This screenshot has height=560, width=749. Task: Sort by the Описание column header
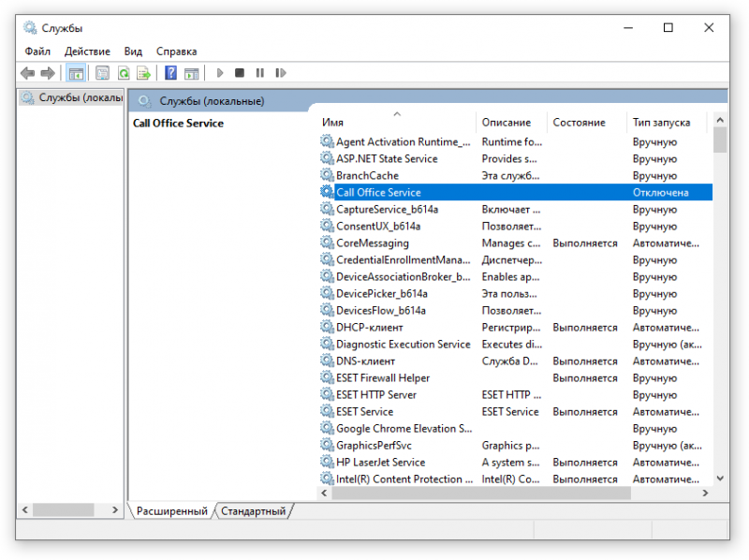511,123
